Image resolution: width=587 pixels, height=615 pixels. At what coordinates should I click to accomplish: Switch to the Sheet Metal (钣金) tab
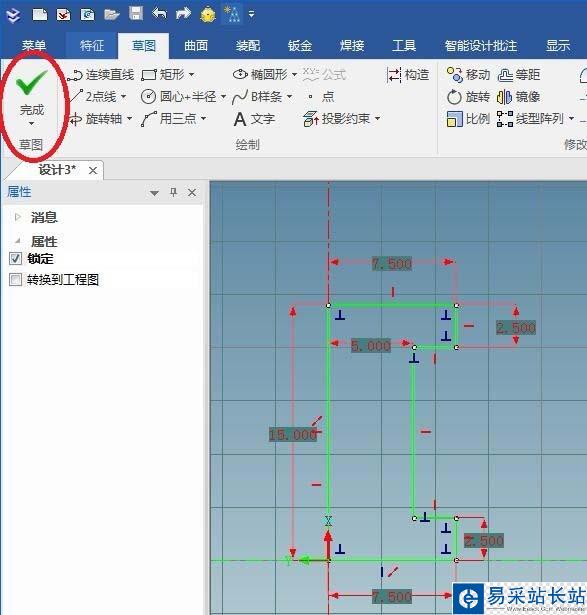pyautogui.click(x=300, y=45)
